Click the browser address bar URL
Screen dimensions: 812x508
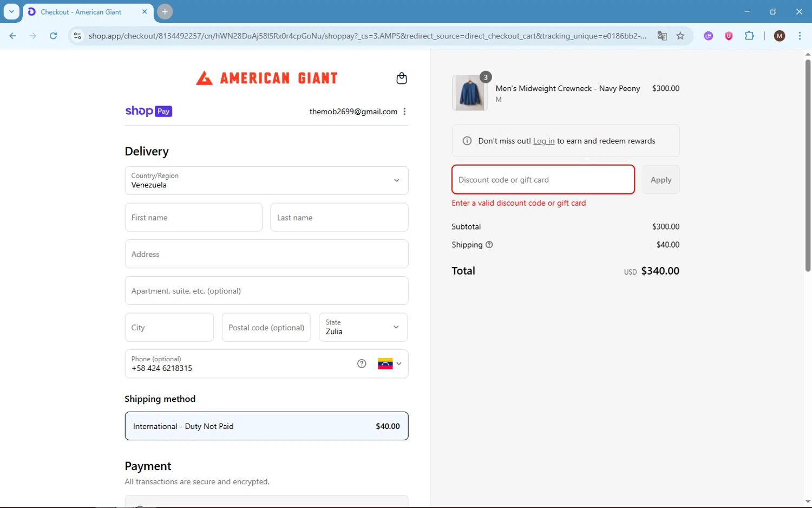[367, 36]
